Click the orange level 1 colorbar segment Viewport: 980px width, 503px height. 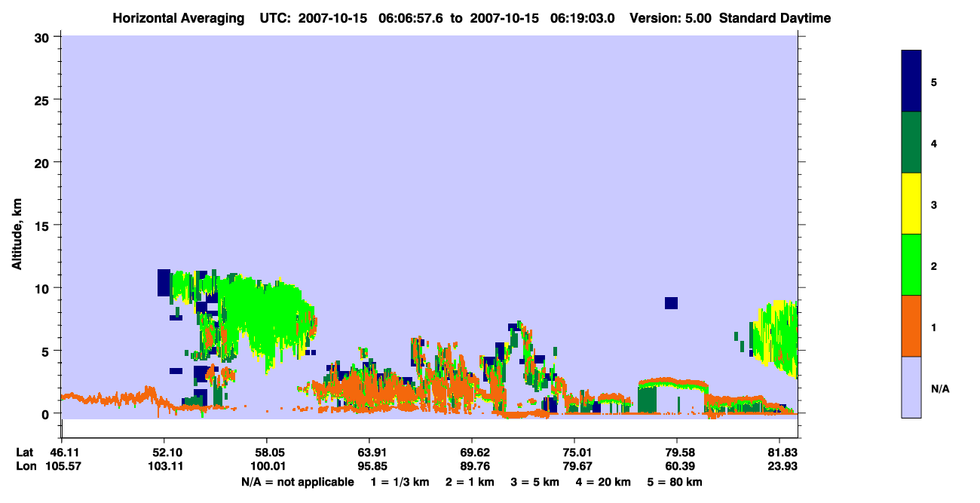point(911,326)
